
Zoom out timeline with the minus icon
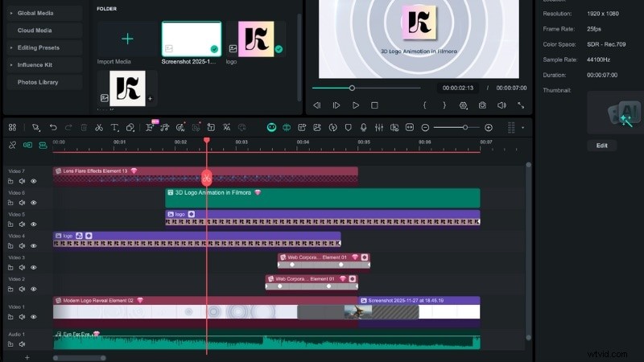pyautogui.click(x=425, y=128)
